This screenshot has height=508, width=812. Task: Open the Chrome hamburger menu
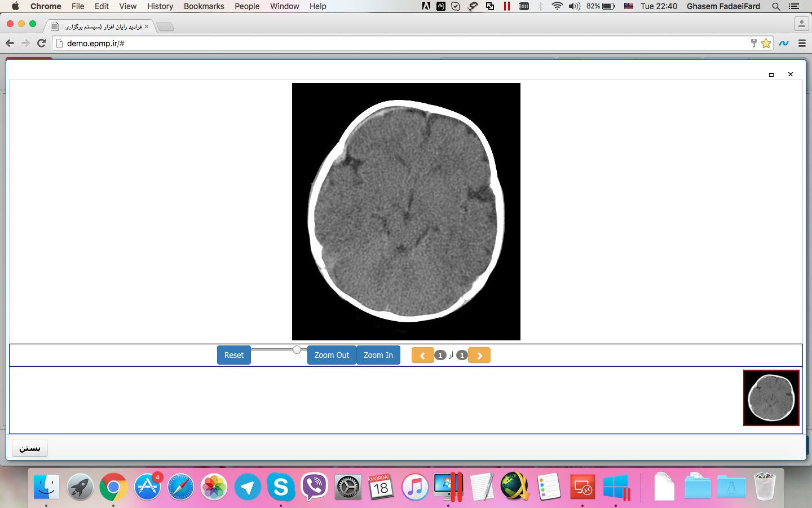pyautogui.click(x=802, y=43)
